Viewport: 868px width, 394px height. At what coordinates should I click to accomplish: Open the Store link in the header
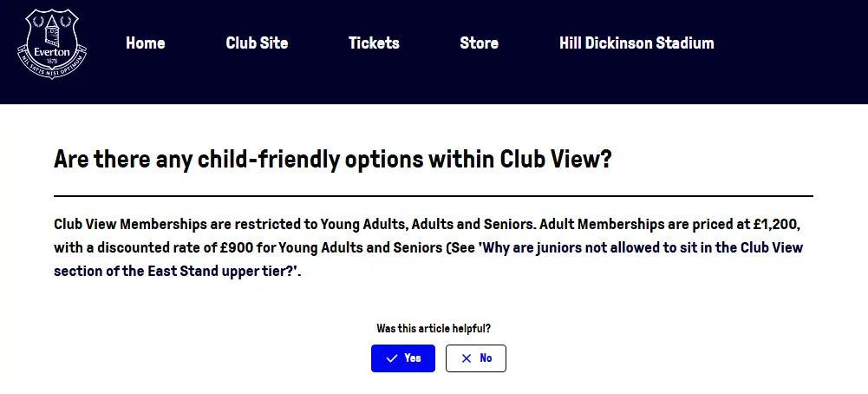point(479,43)
